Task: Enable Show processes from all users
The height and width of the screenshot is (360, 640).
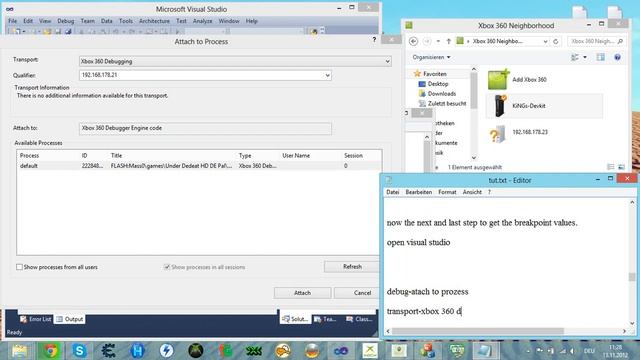Action: pyautogui.click(x=19, y=267)
